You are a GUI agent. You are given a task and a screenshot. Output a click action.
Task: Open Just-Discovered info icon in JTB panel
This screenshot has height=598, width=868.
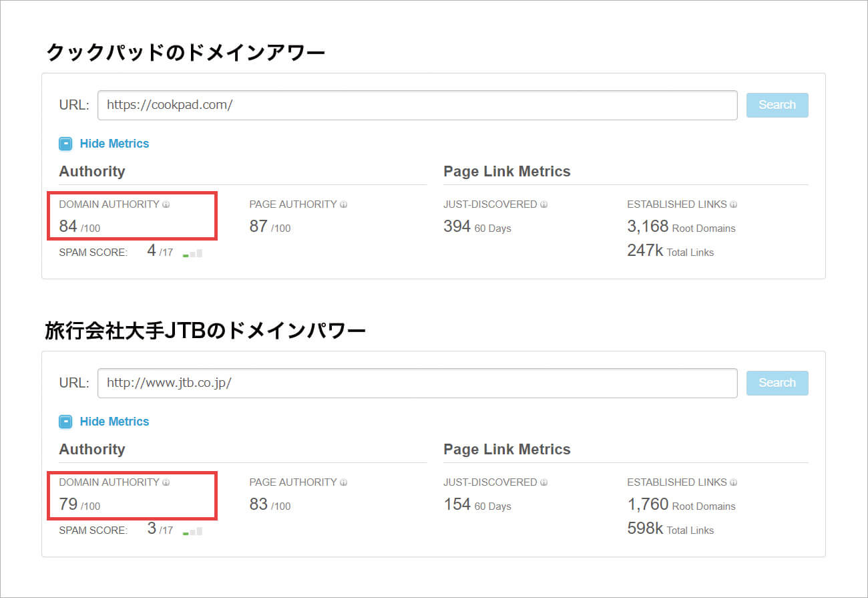coord(544,482)
